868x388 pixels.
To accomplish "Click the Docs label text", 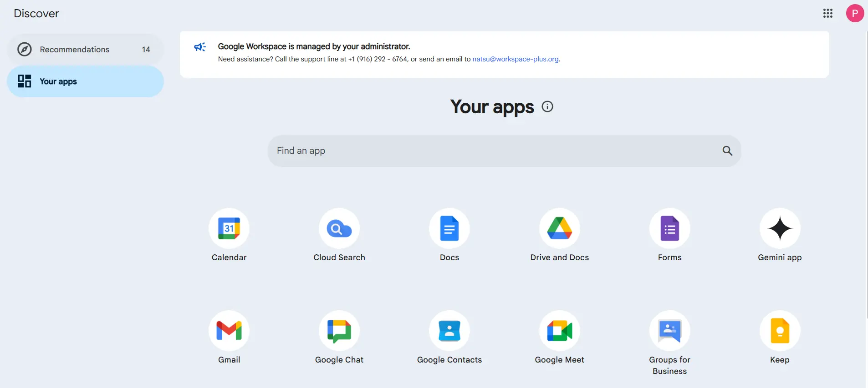I will tap(449, 257).
